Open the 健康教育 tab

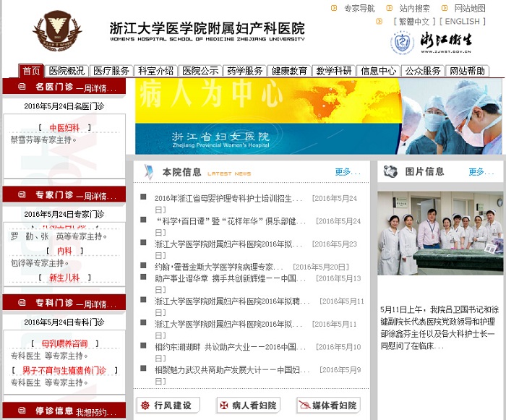coord(289,71)
